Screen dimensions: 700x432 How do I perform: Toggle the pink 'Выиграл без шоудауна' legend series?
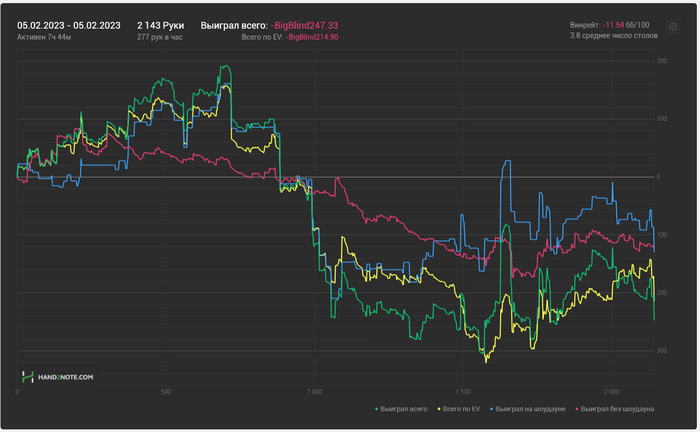click(614, 409)
